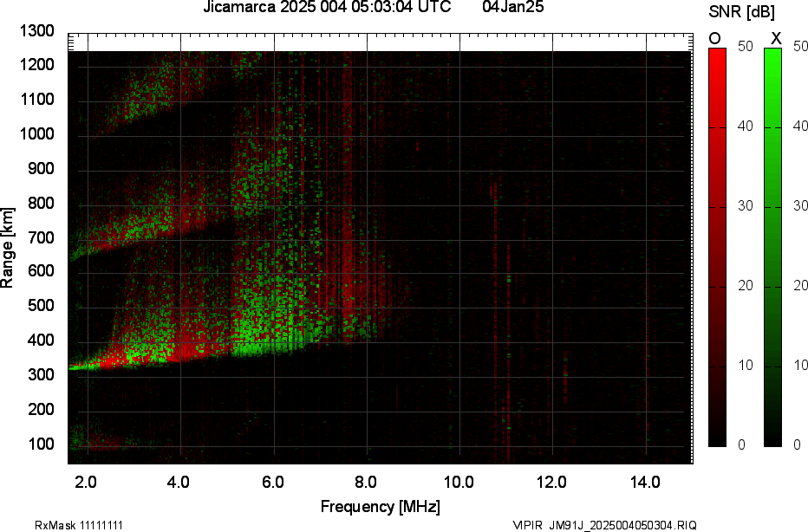Click the '300' range tick label

pyautogui.click(x=41, y=374)
